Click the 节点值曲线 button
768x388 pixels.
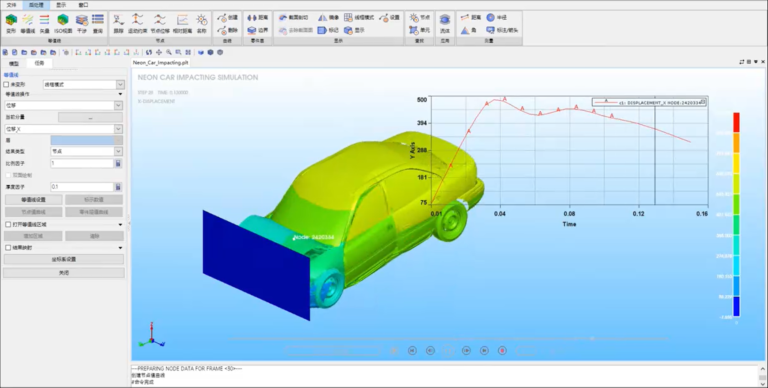click(34, 212)
